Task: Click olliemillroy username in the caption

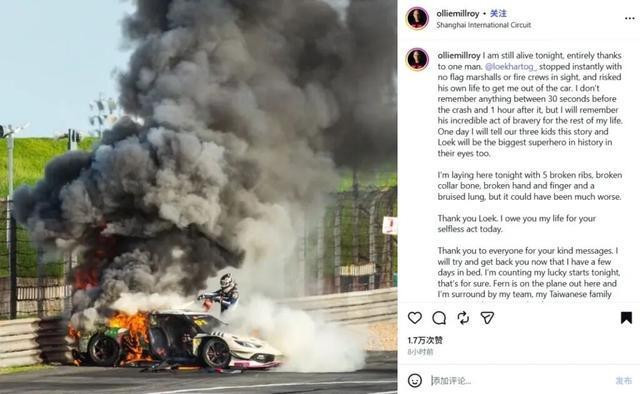Action: (x=459, y=55)
